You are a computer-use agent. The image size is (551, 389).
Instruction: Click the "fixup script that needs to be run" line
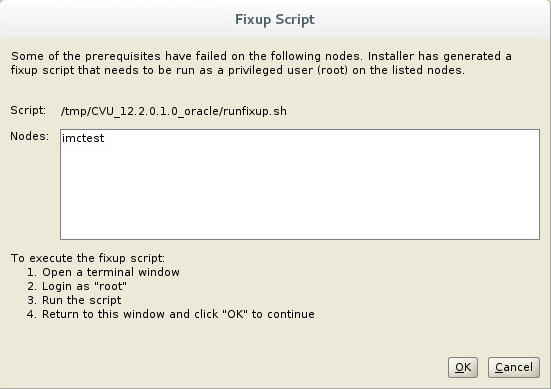coord(238,70)
